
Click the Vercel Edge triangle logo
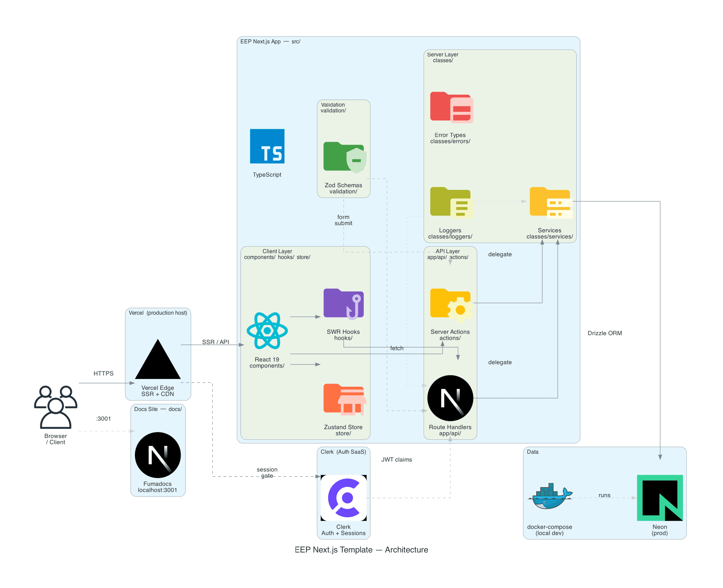tap(158, 359)
